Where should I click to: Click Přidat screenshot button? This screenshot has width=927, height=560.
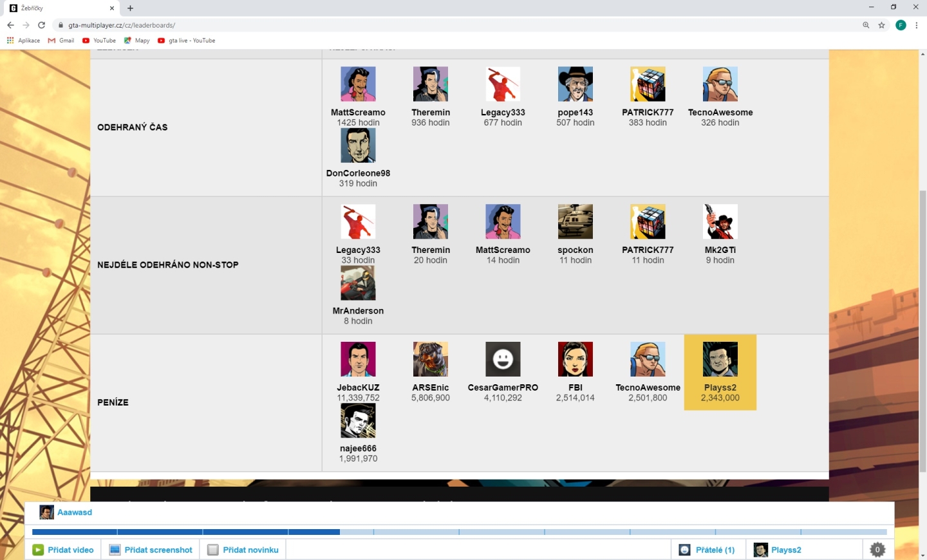pyautogui.click(x=151, y=550)
